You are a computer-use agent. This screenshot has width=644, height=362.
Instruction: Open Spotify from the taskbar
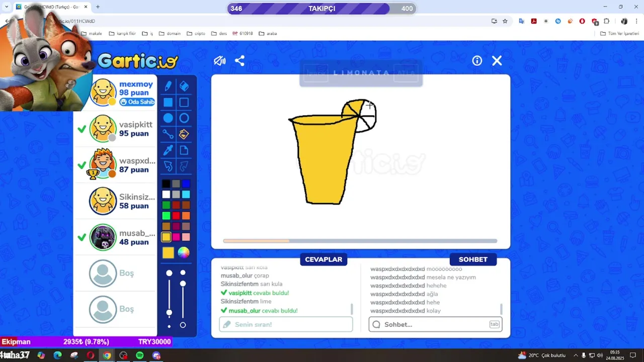click(140, 355)
